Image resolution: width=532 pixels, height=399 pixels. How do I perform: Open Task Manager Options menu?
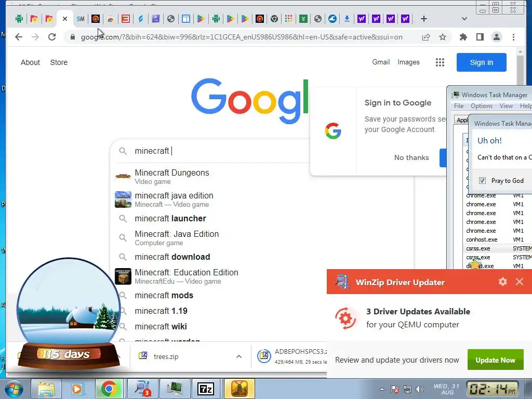point(482,106)
